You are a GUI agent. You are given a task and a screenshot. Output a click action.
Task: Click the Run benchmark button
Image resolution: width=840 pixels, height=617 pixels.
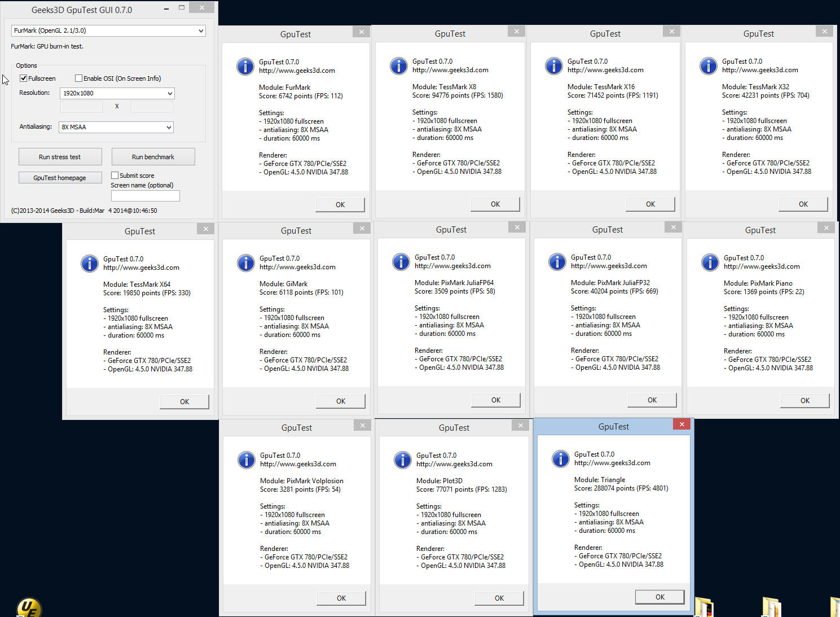153,157
